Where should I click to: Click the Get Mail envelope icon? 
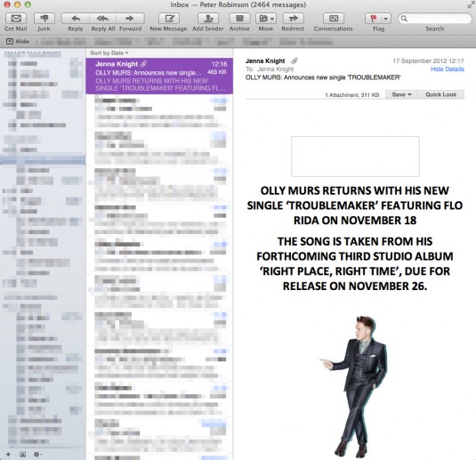click(16, 19)
